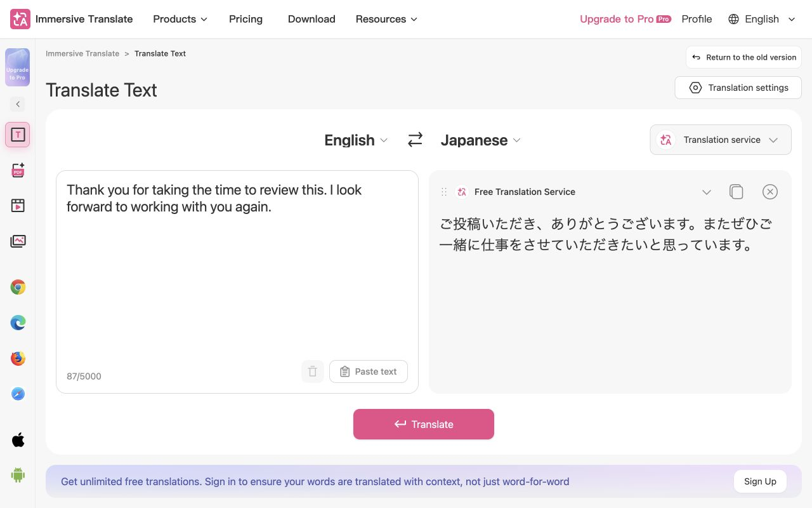812x508 pixels.
Task: Open the Profile page
Action: point(697,19)
